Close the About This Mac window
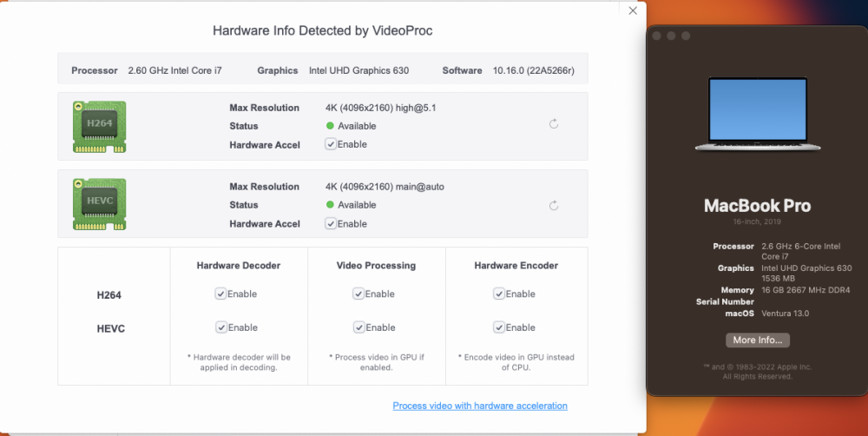868x436 pixels. click(x=656, y=36)
